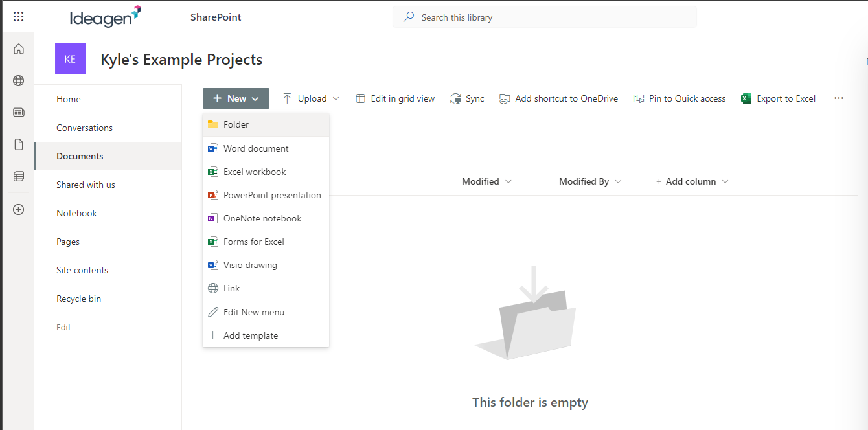Screen dimensions: 868x430
Task: Click the Search this library box
Action: [544, 17]
